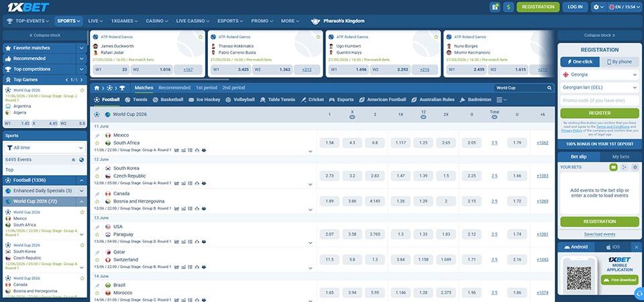Click the 1XBET logo
This screenshot has height=302, width=644.
click(28, 7)
